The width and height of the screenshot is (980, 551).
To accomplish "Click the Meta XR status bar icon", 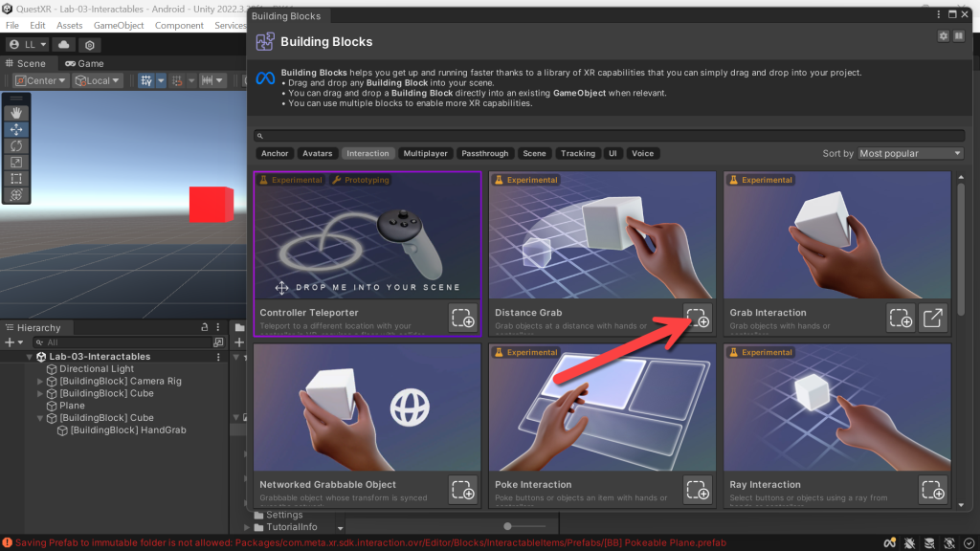I will (890, 543).
